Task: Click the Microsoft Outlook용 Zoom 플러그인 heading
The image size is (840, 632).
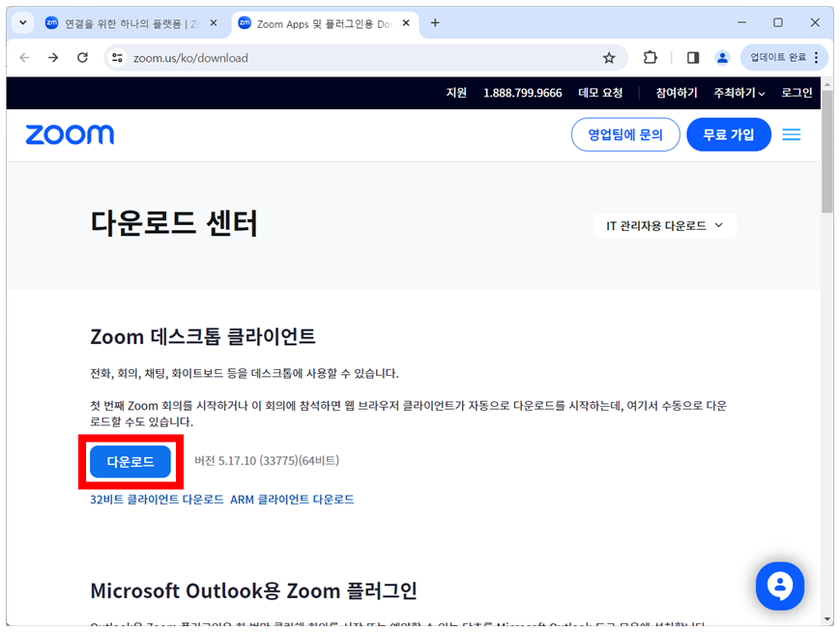Action: pos(253,590)
